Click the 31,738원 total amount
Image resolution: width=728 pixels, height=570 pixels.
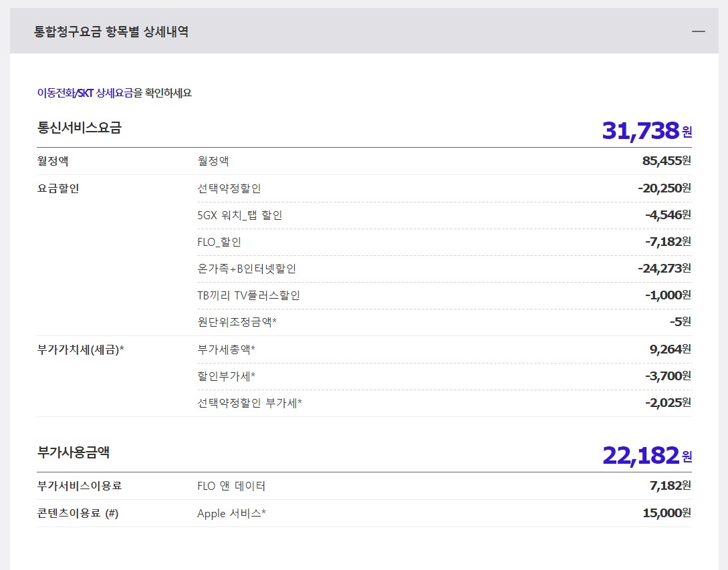click(646, 130)
